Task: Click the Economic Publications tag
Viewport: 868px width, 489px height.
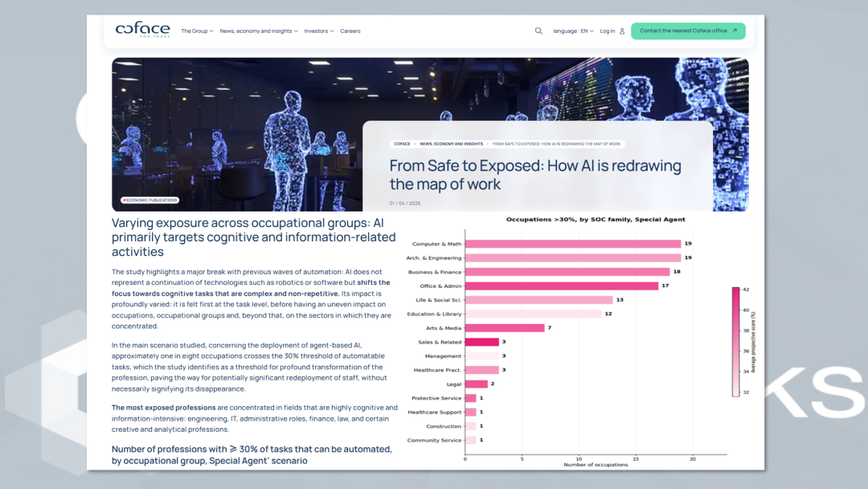Action: (x=150, y=200)
